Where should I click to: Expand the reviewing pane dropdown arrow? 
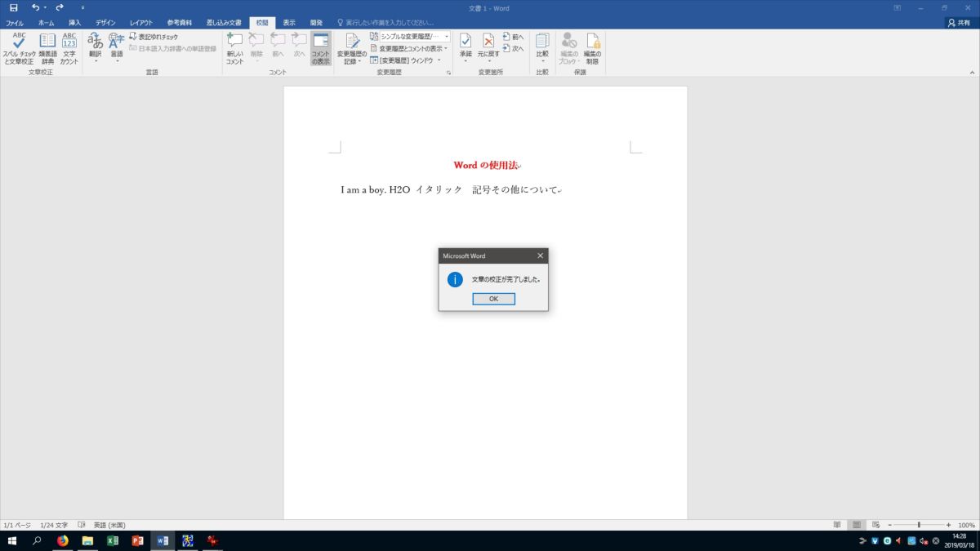439,60
